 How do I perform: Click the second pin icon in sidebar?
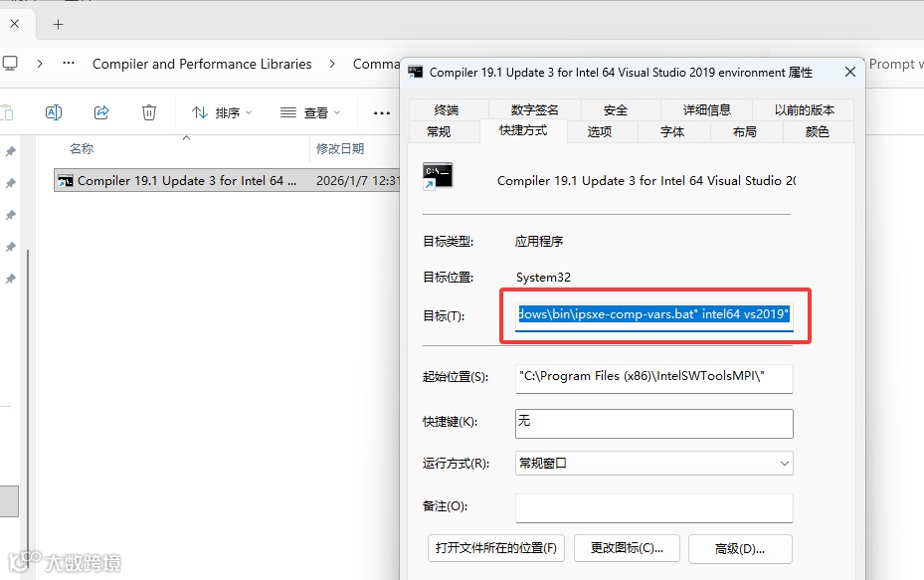click(x=11, y=184)
